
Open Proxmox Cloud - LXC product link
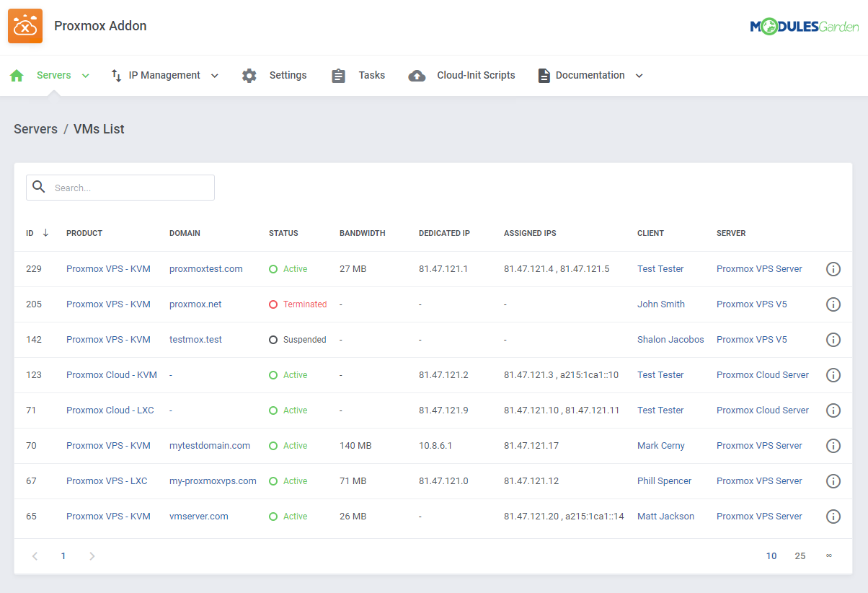tap(110, 410)
